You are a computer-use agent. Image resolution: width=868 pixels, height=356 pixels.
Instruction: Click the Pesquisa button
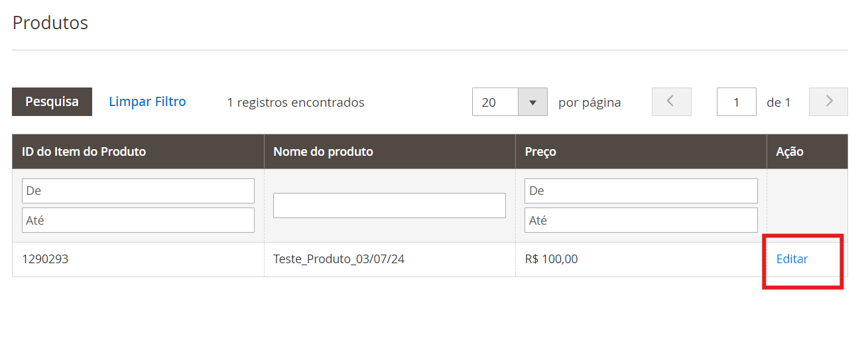point(52,102)
